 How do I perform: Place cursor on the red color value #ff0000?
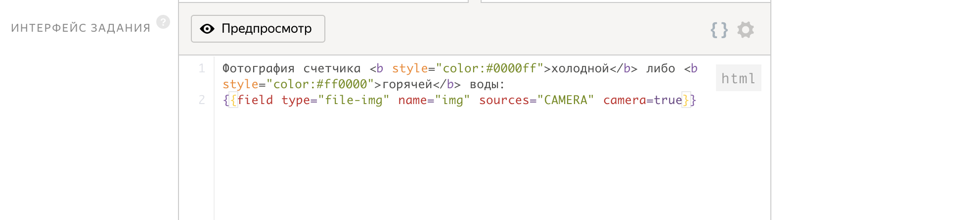342,84
